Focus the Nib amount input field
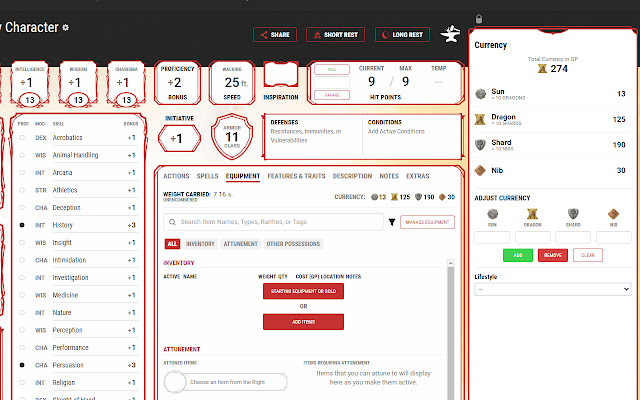This screenshot has width=640, height=400. (x=614, y=237)
